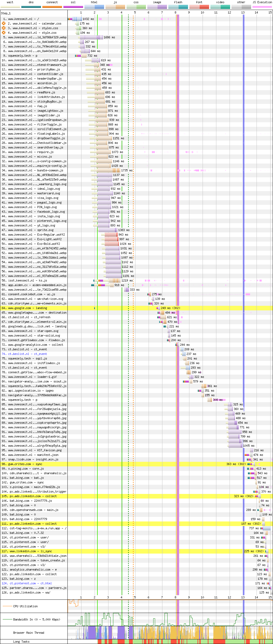Select the Bandwidth In graph label
Image resolution: width=273 pixels, height=644 pixels.
[36, 619]
